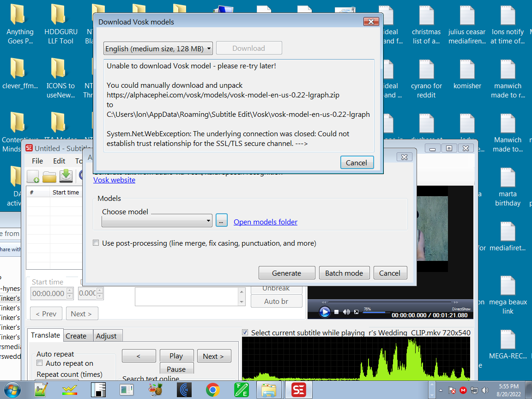Click the New subtitle toolbar icon
The image size is (532, 399).
pyautogui.click(x=33, y=176)
